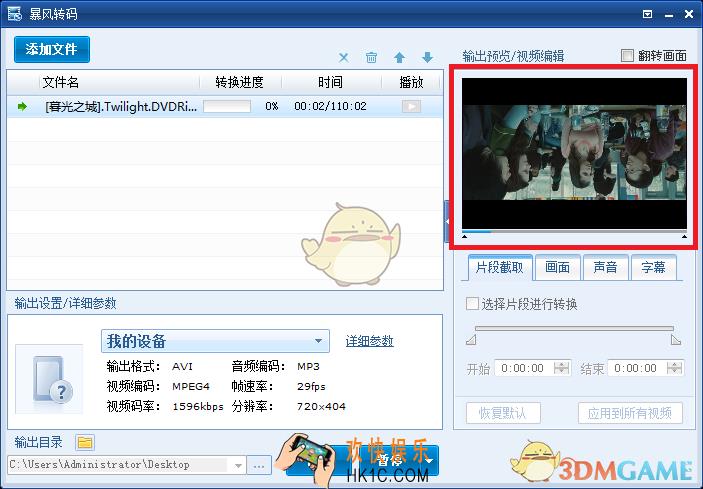Move file up with the up arrow icon
Screen dimensions: 703x489
(x=399, y=57)
